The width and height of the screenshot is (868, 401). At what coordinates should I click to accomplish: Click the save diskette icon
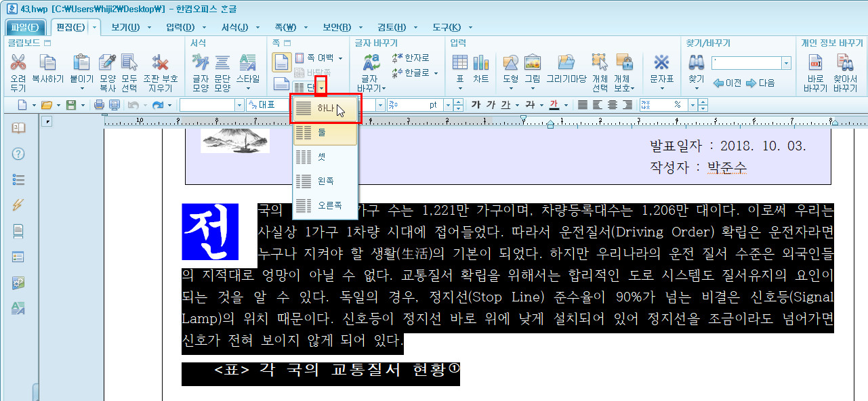70,105
